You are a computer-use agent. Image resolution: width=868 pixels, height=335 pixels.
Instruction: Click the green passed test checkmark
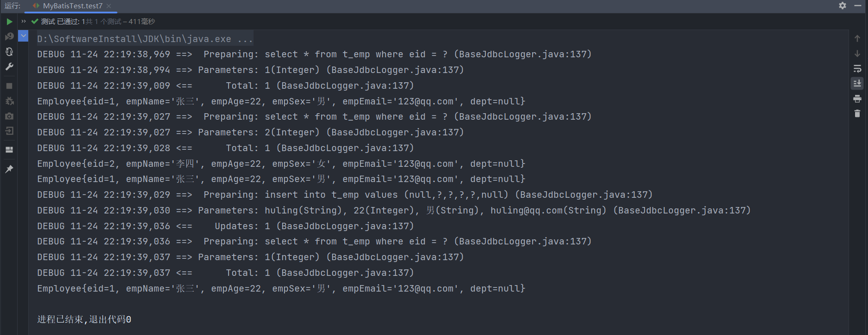35,21
